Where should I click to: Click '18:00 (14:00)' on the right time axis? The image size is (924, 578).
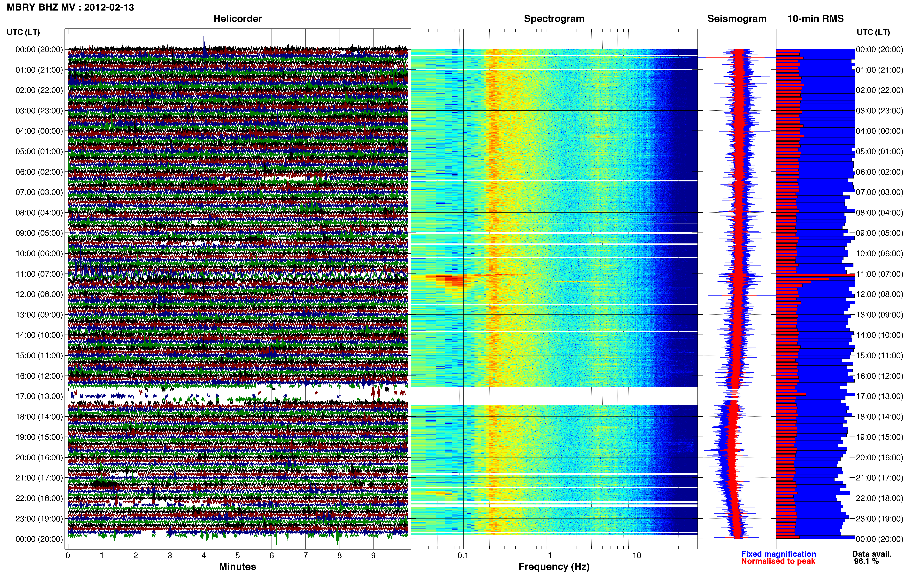click(879, 417)
